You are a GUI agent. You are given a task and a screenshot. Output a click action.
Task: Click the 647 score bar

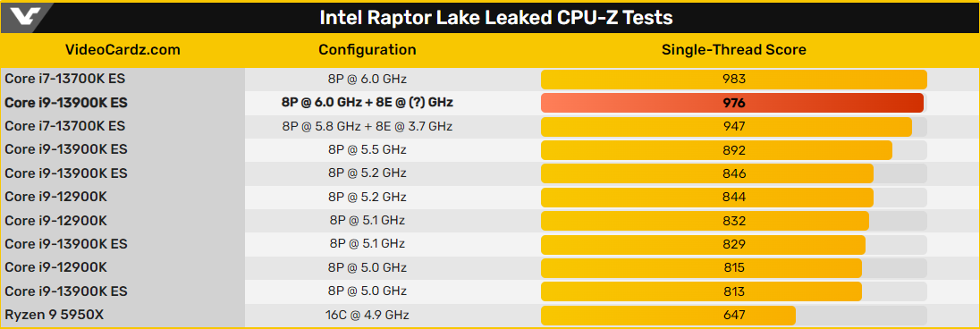(668, 316)
